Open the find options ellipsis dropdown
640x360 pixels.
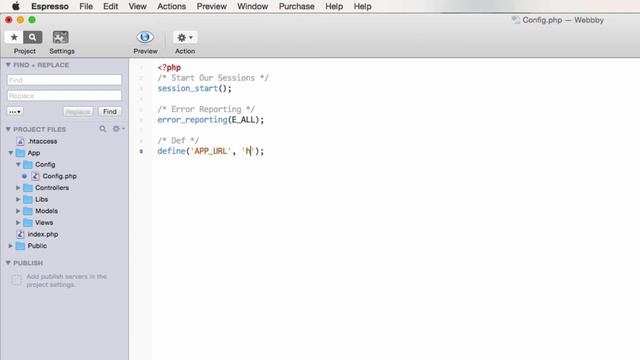(x=15, y=111)
